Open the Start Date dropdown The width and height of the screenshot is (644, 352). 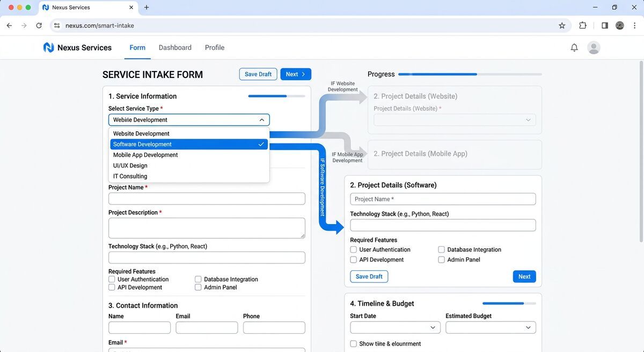pyautogui.click(x=394, y=327)
